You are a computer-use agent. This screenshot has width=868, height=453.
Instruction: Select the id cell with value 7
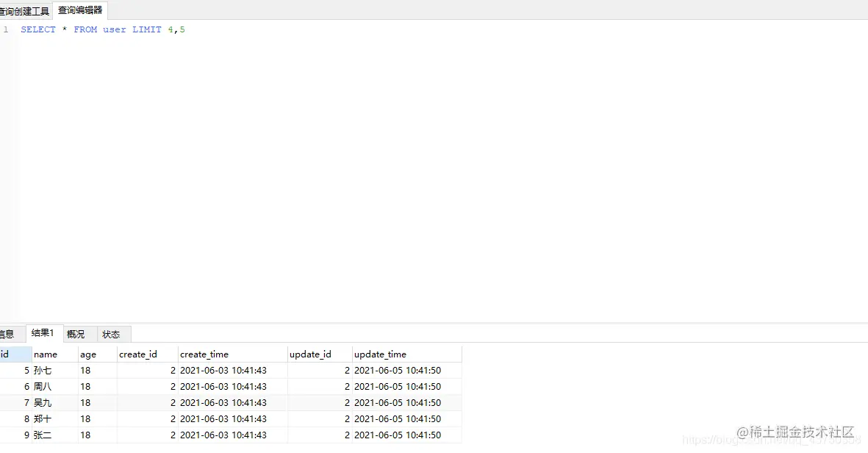tap(15, 402)
